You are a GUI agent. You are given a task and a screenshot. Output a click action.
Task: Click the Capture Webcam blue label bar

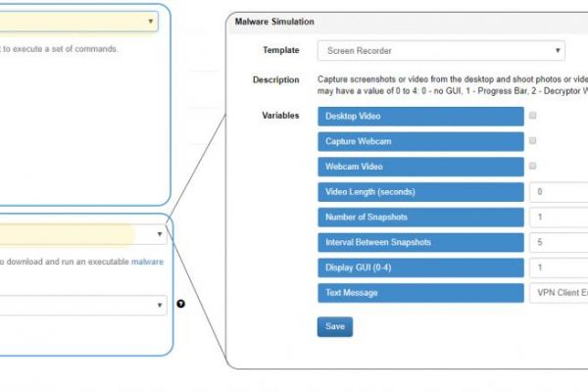click(420, 141)
